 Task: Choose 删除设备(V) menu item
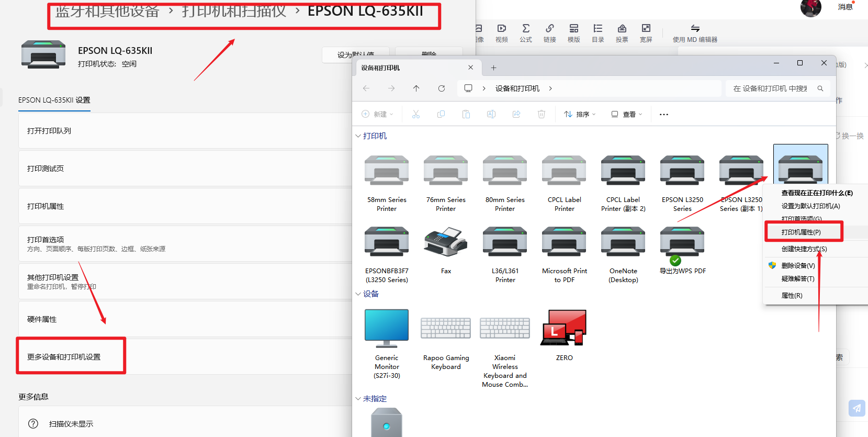(817, 266)
